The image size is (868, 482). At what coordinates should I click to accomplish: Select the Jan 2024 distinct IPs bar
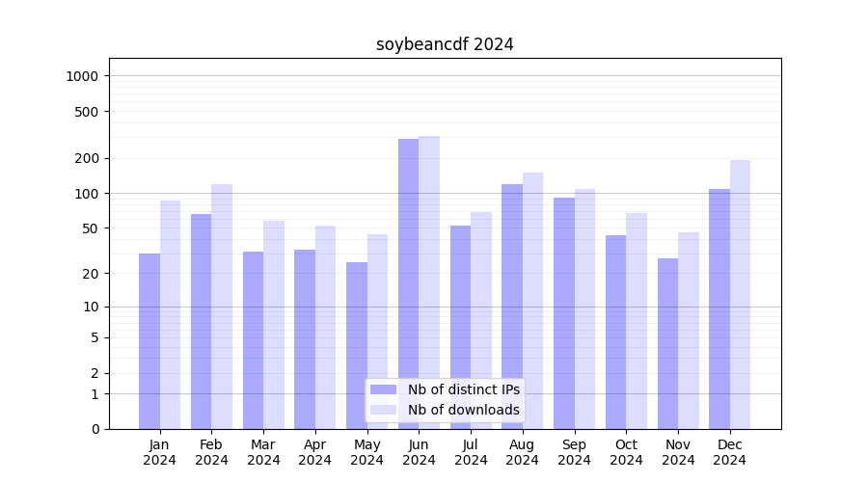[149, 340]
